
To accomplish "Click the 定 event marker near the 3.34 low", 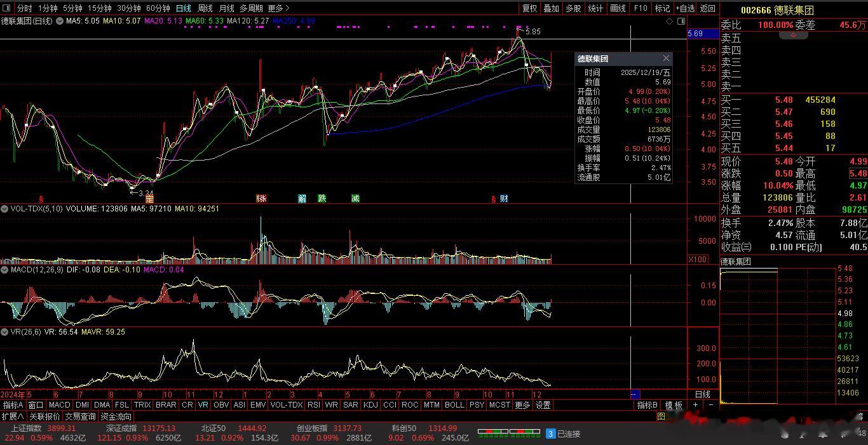I will (x=149, y=199).
